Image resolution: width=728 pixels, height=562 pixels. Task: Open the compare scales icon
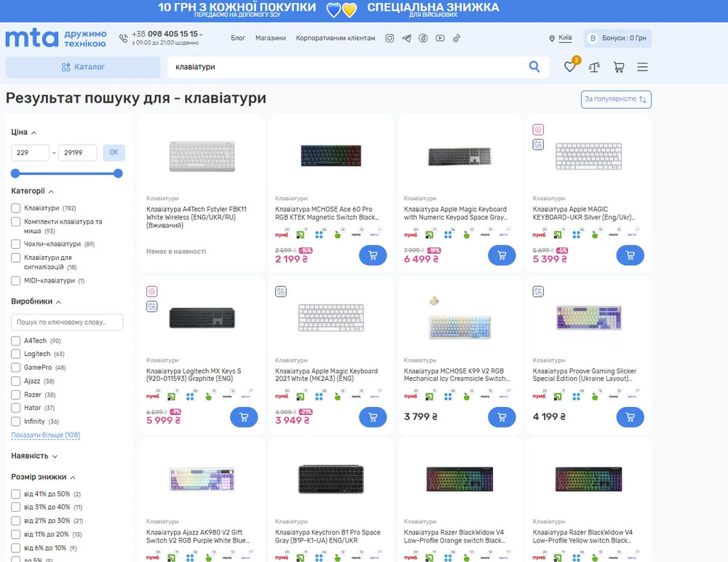coord(594,68)
